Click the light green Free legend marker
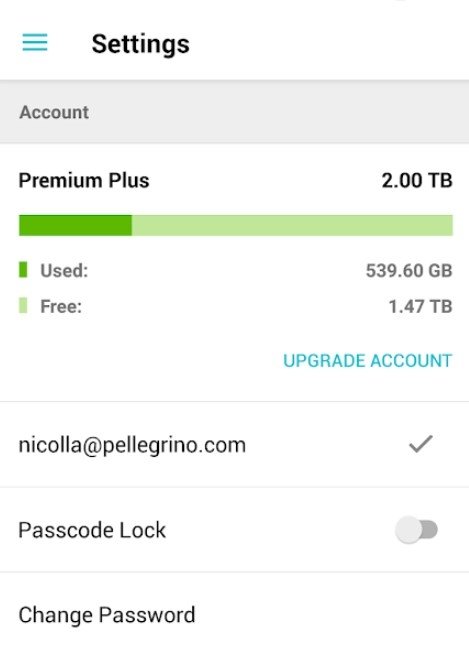The width and height of the screenshot is (469, 654). click(23, 306)
